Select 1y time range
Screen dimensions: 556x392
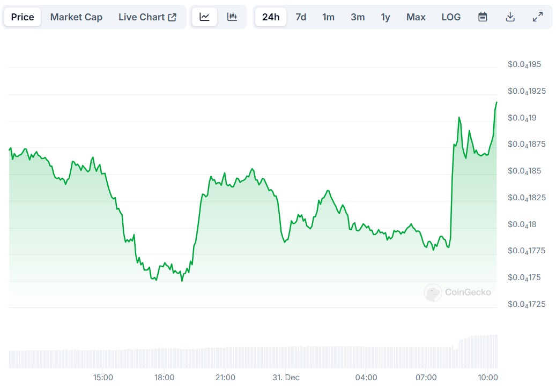point(386,17)
